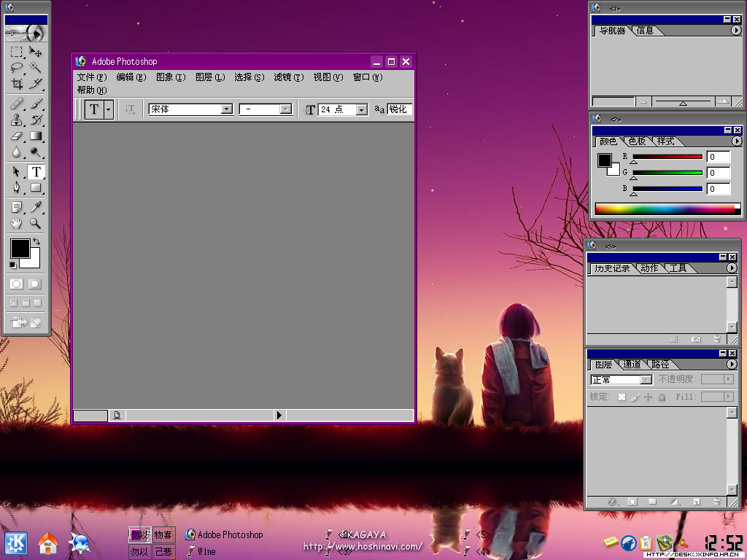Screen dimensions: 747x560
Task: Switch to the 通道 tab
Action: pos(632,365)
